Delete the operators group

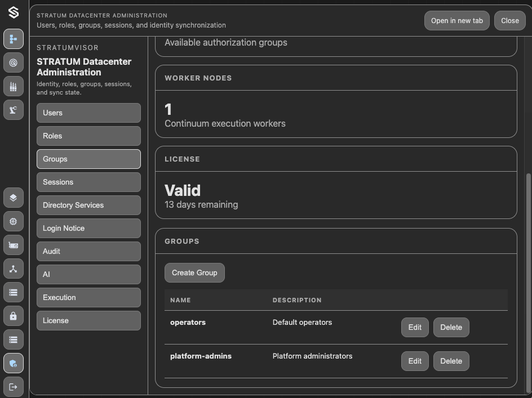451,327
